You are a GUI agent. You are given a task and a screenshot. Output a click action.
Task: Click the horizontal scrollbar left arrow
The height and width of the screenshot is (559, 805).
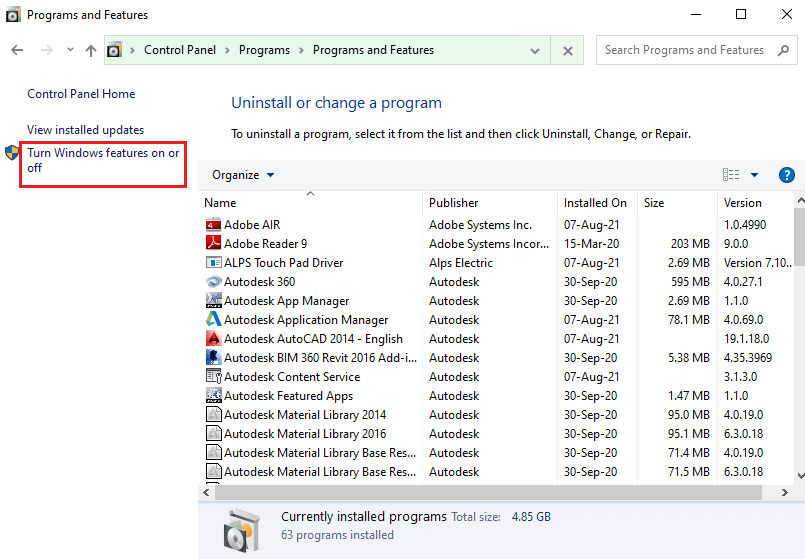pos(206,493)
